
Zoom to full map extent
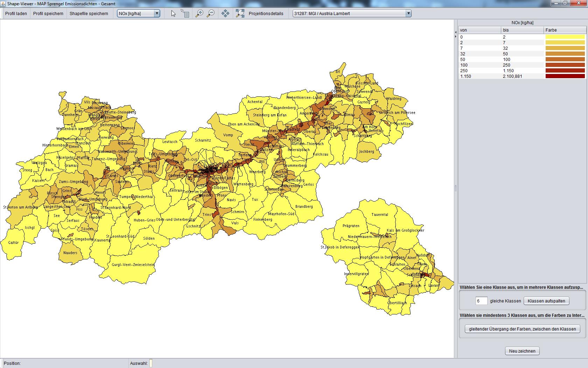point(240,14)
